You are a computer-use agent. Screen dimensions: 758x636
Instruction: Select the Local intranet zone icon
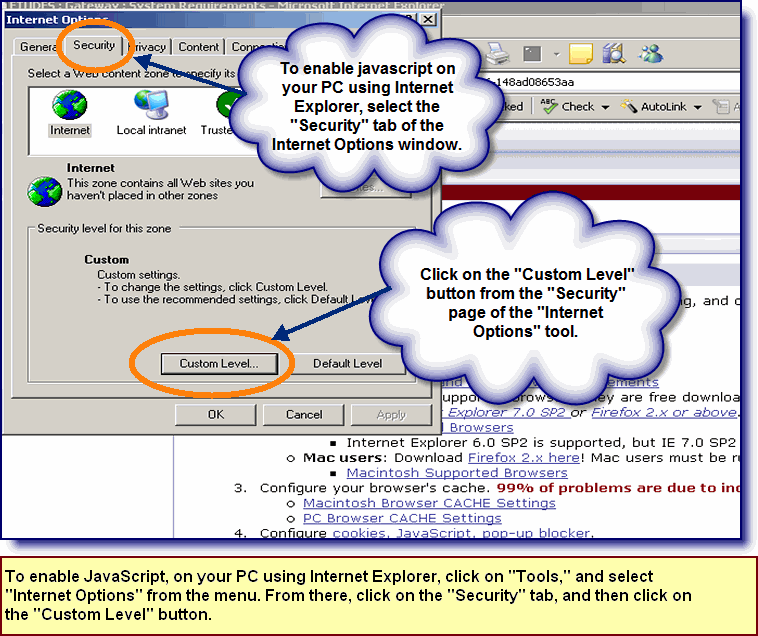(151, 104)
